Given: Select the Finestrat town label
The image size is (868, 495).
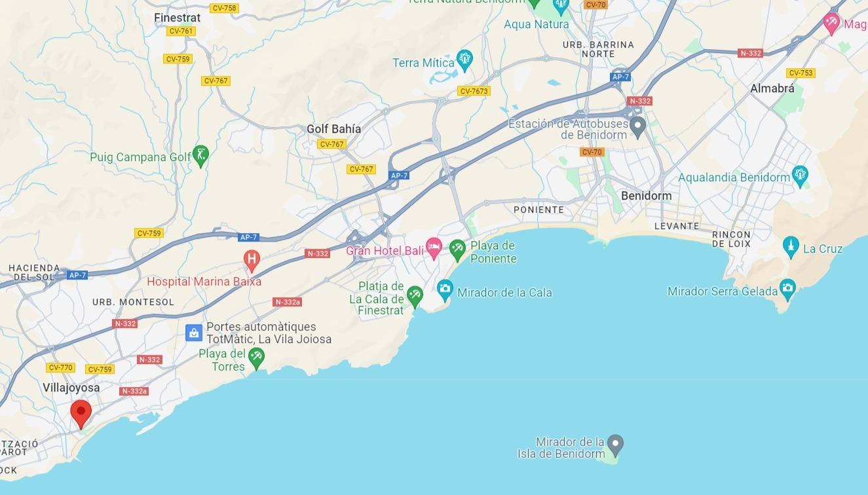Looking at the screenshot, I should 177,18.
